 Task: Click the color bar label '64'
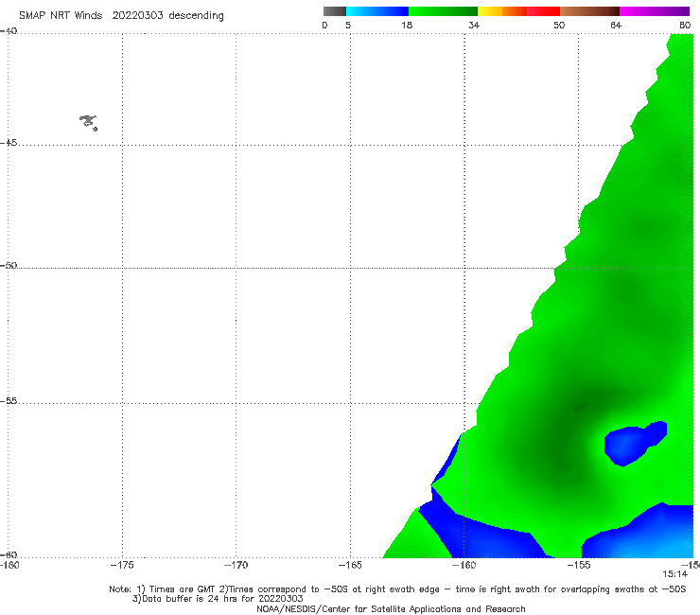click(x=616, y=25)
